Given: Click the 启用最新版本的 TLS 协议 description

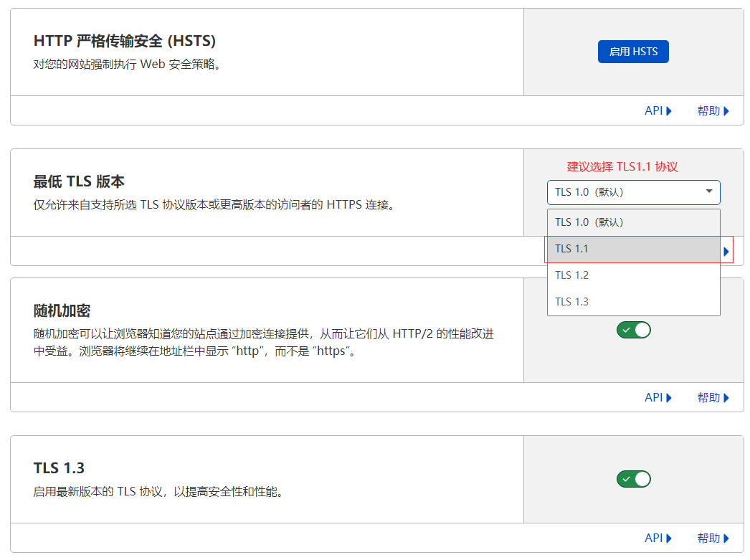Looking at the screenshot, I should click(x=158, y=492).
